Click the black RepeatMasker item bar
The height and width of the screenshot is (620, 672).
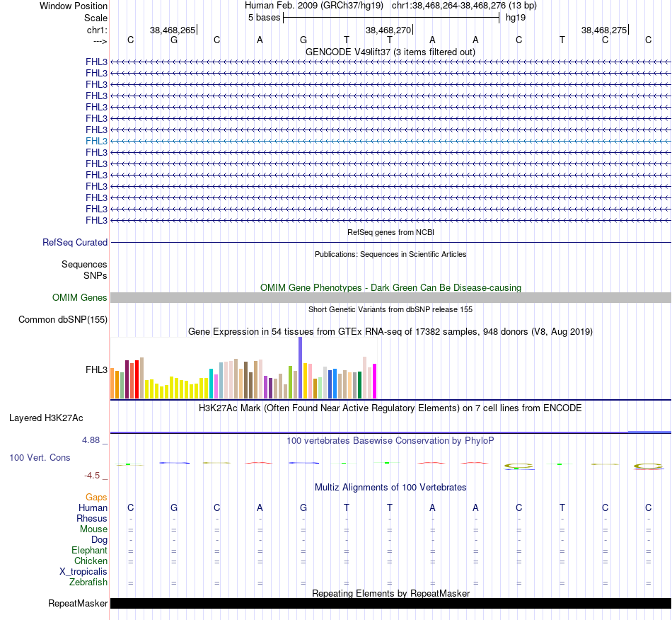[390, 603]
